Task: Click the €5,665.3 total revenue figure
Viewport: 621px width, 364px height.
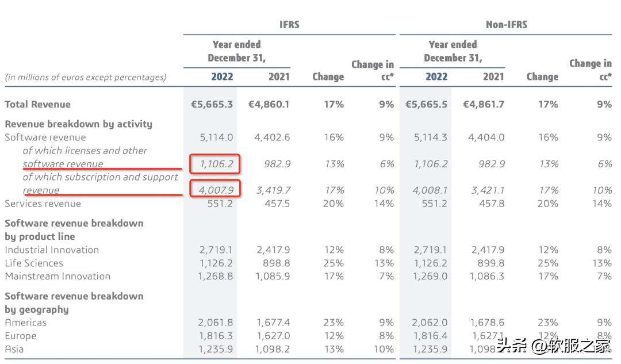Action: point(212,104)
